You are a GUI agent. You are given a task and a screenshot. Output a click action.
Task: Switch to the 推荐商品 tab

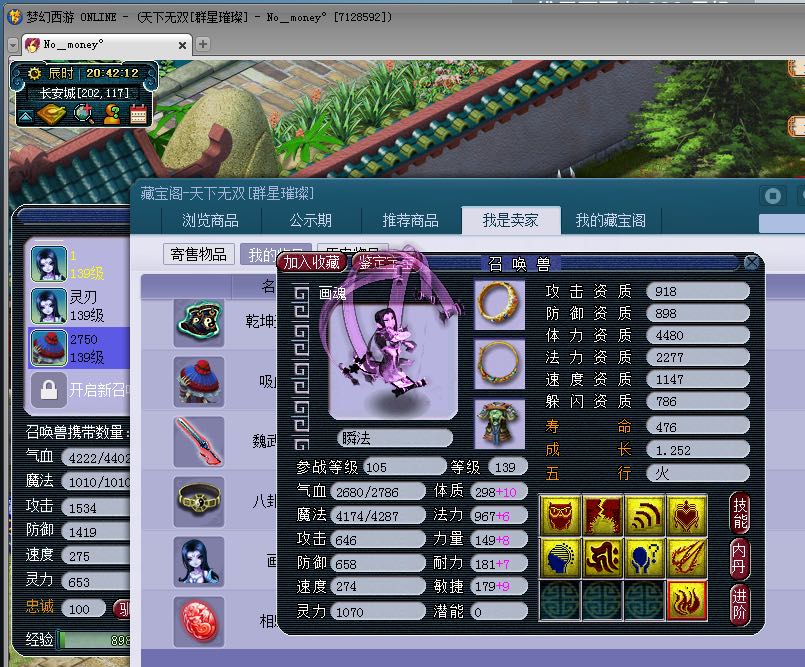pos(411,221)
